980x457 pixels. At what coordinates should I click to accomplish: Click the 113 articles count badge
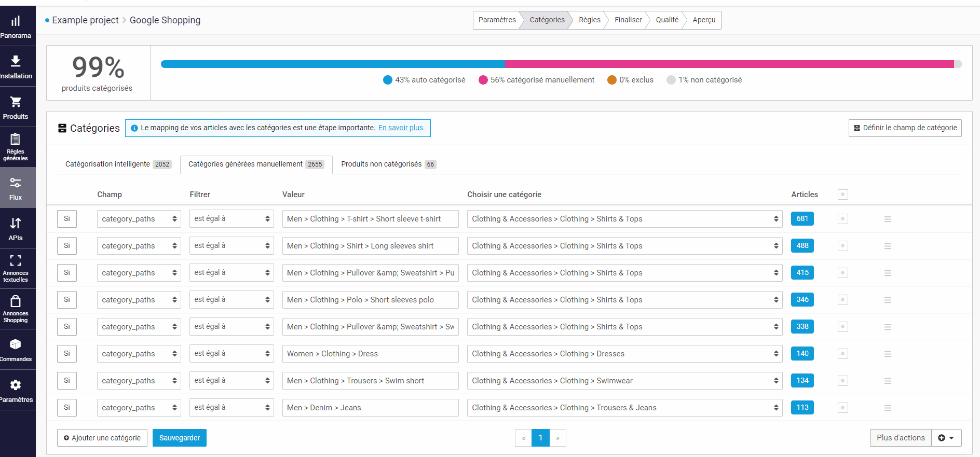802,408
